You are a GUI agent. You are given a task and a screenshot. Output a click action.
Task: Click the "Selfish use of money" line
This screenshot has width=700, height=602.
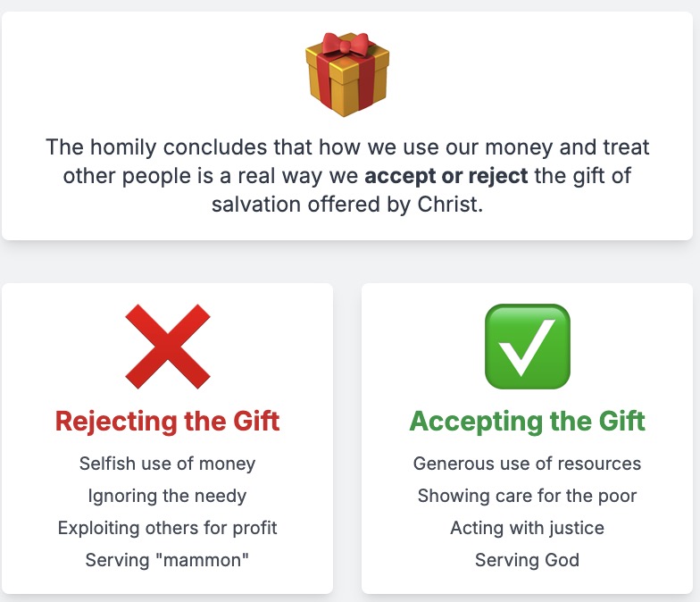pyautogui.click(x=168, y=464)
